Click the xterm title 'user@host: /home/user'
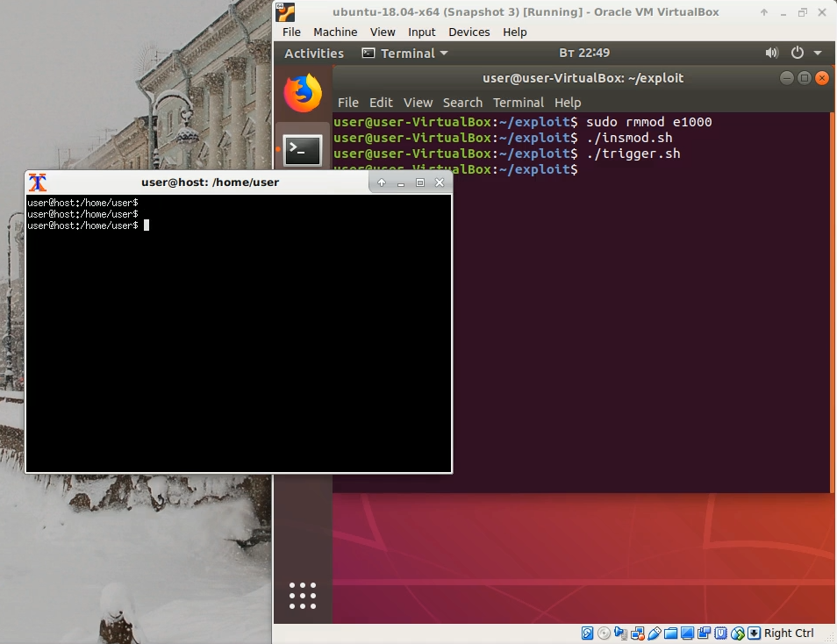Image resolution: width=837 pixels, height=644 pixels. [x=210, y=182]
